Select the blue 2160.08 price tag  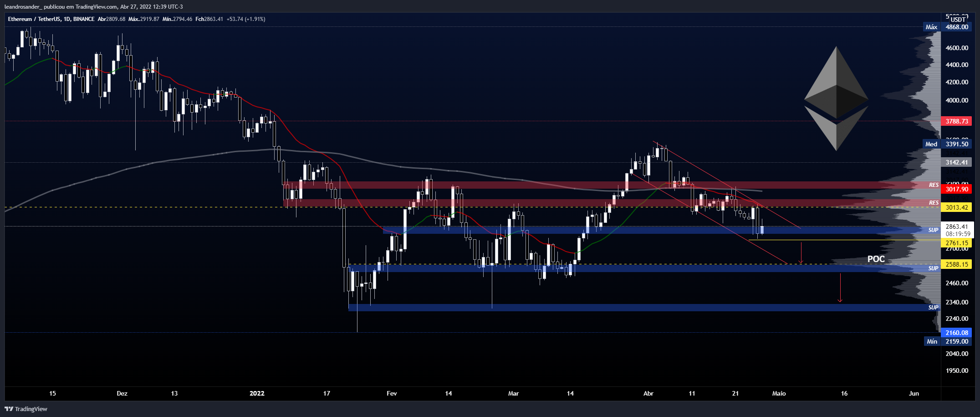click(956, 333)
